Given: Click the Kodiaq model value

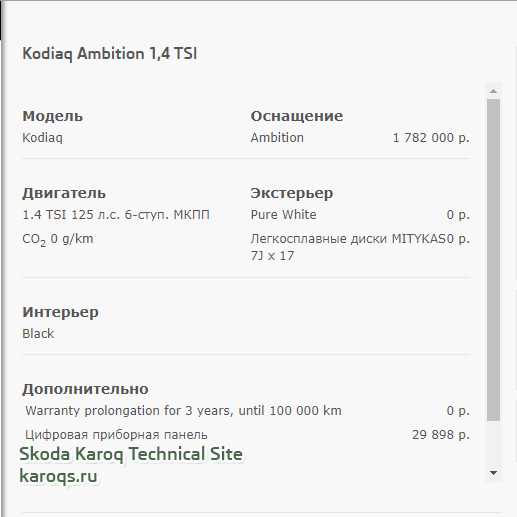Looking at the screenshot, I should click(42, 138).
